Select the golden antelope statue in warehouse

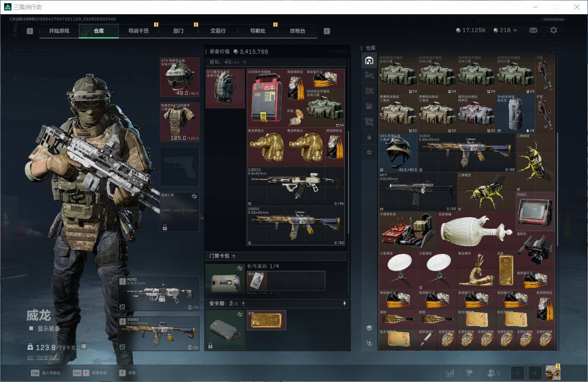477,270
